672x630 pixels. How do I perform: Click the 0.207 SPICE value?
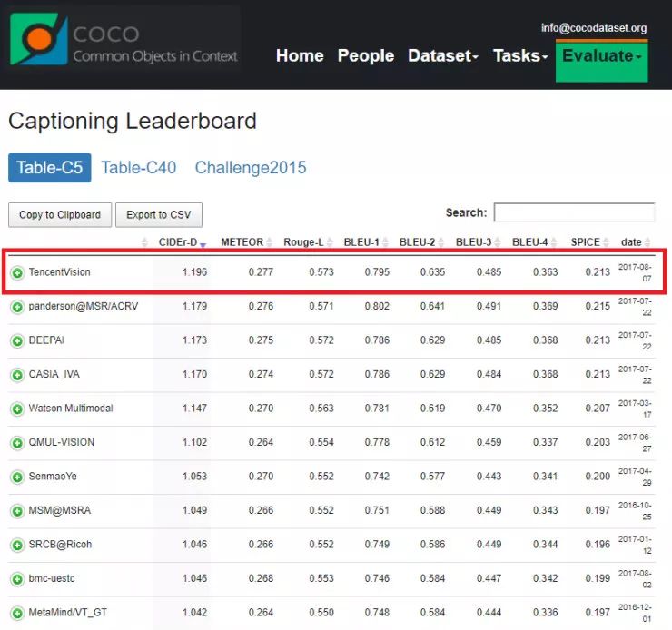(598, 409)
